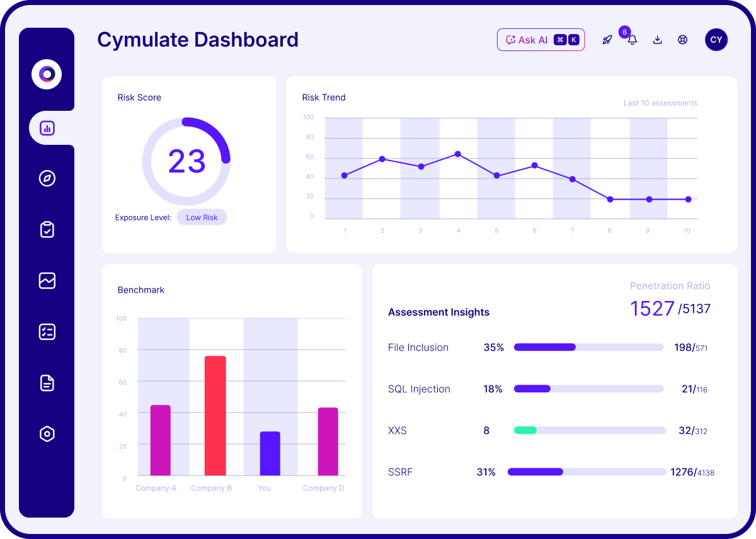Click the risk trend point for assessment 7

[x=573, y=179]
